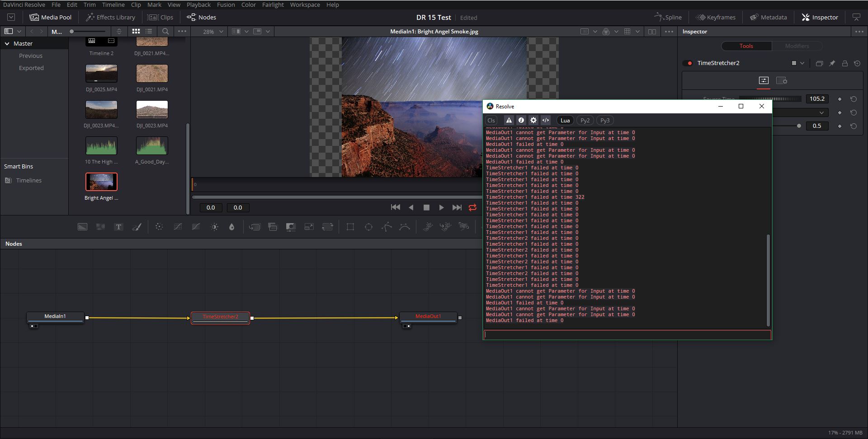
Task: Open the Playback menu
Action: 198,5
